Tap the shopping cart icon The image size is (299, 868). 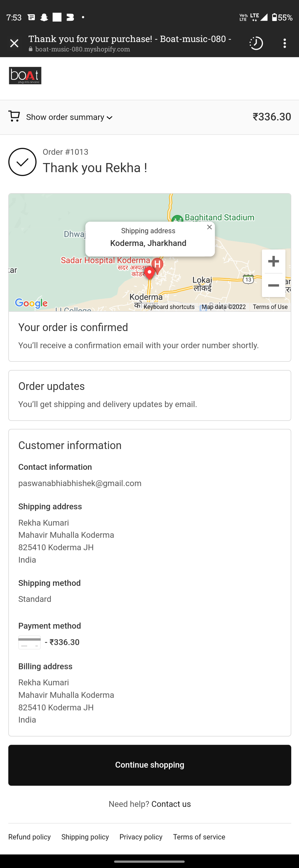(x=14, y=116)
